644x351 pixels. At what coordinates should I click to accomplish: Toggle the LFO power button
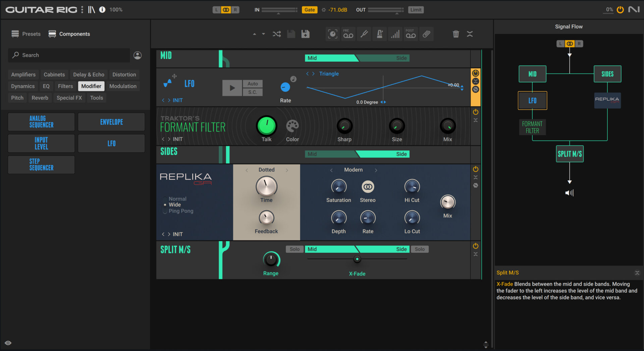[476, 73]
